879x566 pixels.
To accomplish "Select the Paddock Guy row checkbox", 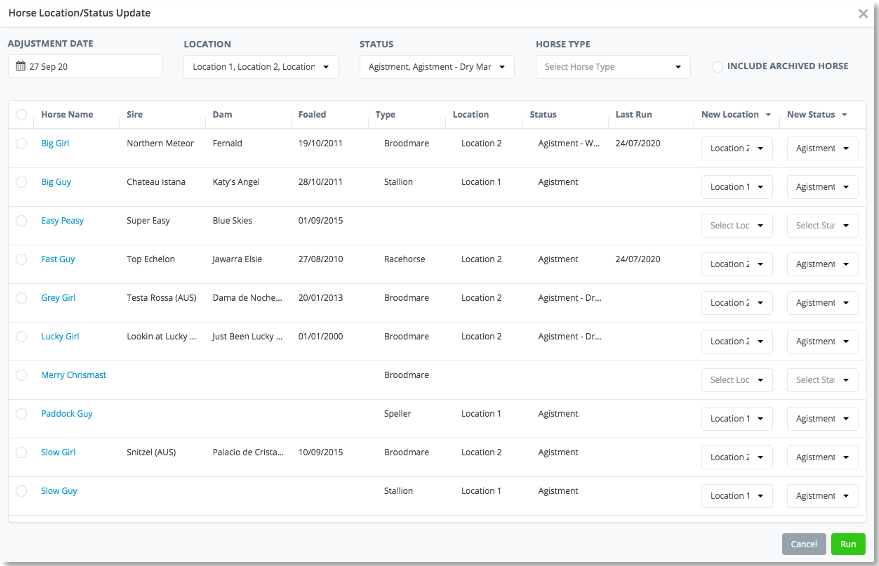I will coord(21,414).
